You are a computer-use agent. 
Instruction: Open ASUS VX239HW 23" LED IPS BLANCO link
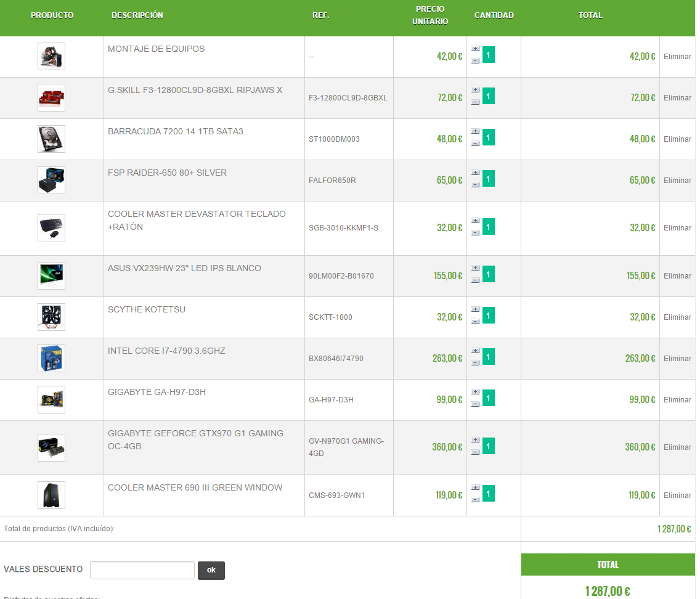184,268
